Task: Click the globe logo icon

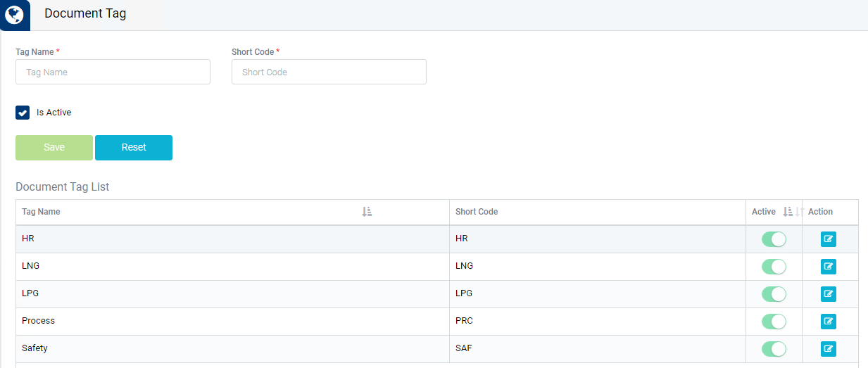Action: click(14, 14)
